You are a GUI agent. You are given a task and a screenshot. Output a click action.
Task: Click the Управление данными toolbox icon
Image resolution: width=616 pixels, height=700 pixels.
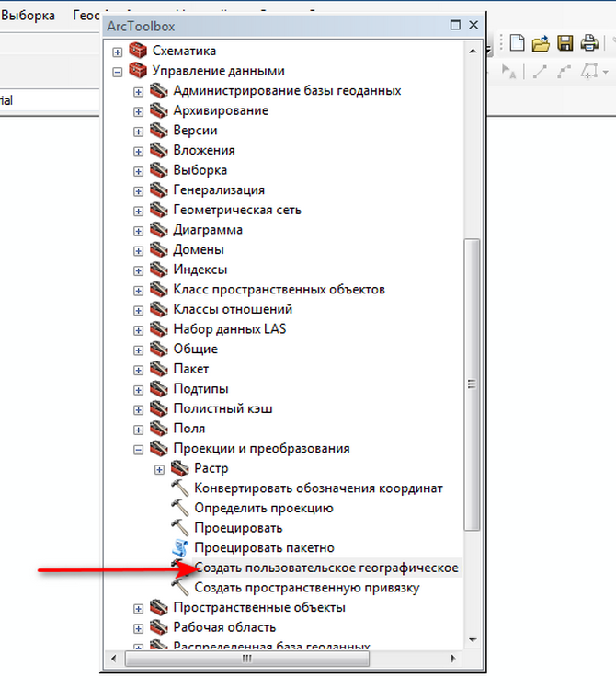click(138, 70)
